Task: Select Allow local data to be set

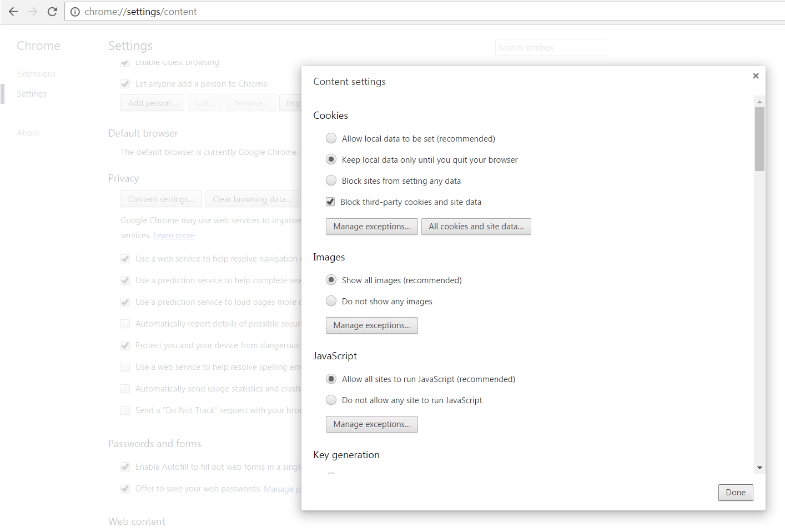Action: click(x=331, y=138)
